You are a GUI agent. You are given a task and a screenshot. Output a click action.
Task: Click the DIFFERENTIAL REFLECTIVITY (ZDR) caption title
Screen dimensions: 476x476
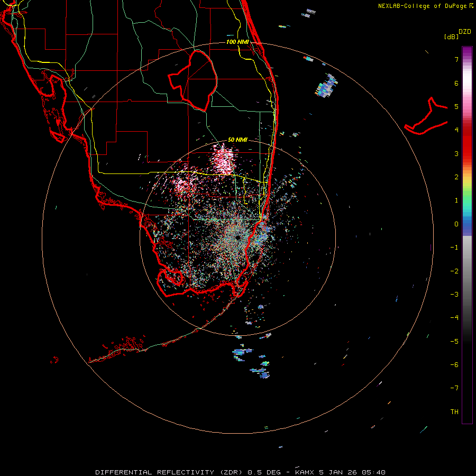tap(169, 472)
